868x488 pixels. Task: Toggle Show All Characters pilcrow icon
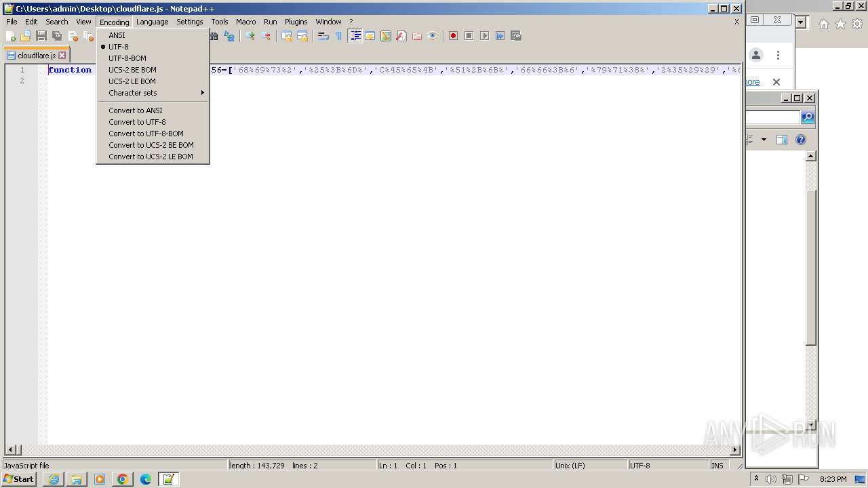point(339,36)
